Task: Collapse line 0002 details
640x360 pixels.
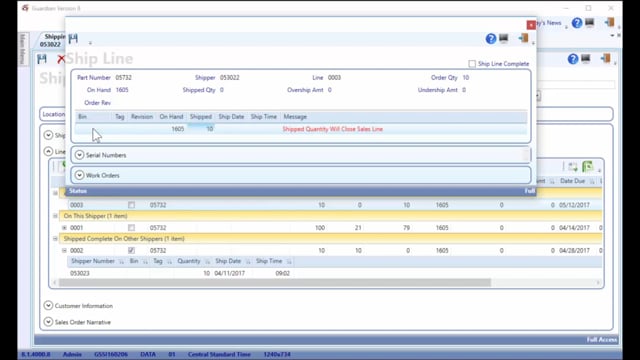Action: click(x=64, y=250)
